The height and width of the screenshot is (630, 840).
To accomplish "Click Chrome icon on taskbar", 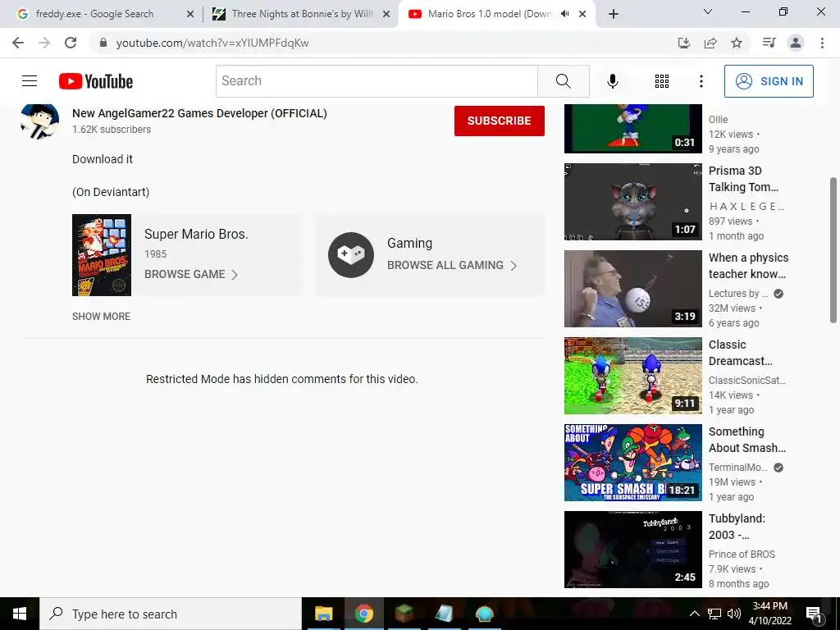I will (x=363, y=614).
